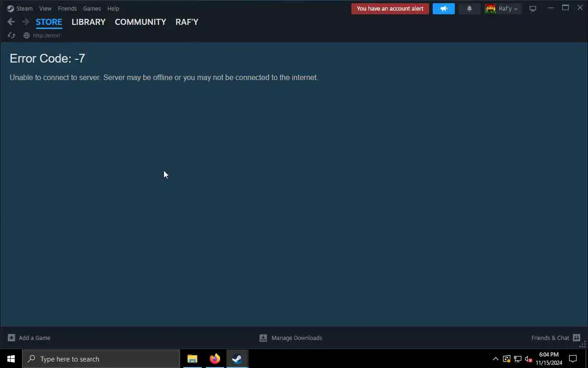This screenshot has width=588, height=368.
Task: Click the Manage Downloads icon
Action: click(x=263, y=338)
